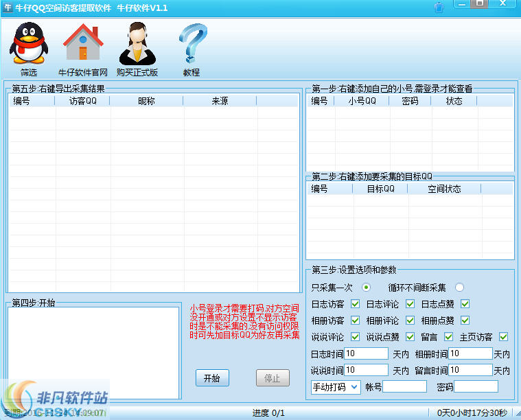
Task: Click 昵称 column header
Action: coord(146,101)
